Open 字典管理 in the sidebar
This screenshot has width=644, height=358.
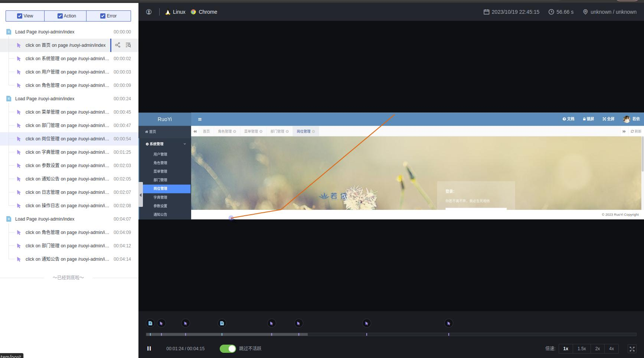pyautogui.click(x=160, y=198)
